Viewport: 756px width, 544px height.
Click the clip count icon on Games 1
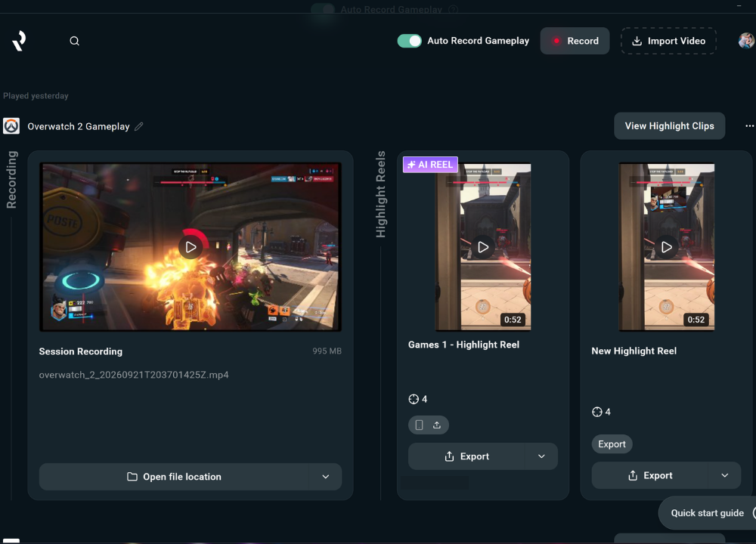414,399
